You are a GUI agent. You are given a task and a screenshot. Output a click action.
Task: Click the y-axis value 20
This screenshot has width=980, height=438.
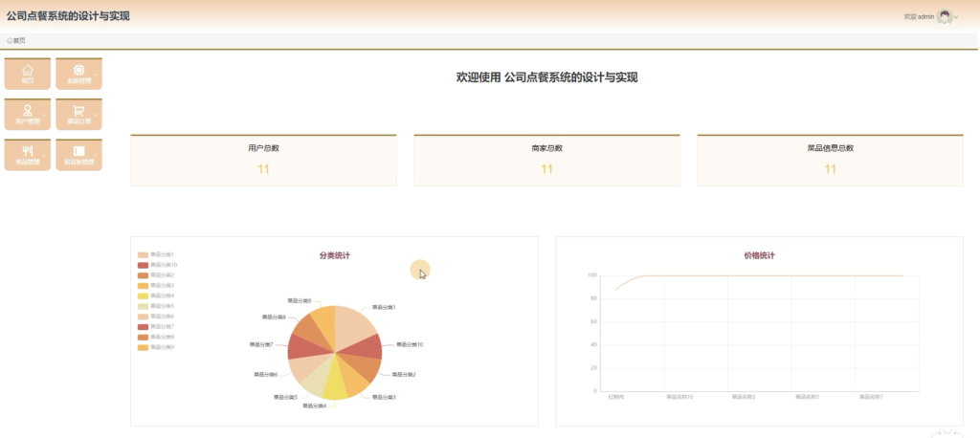point(593,368)
